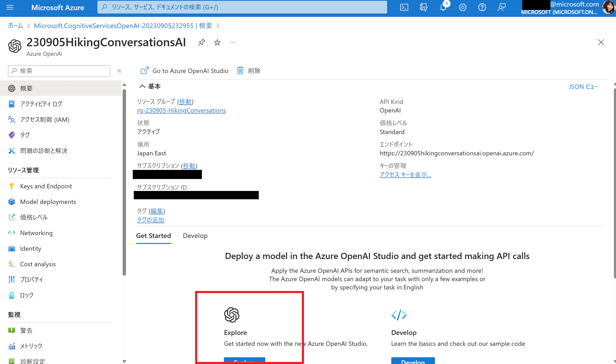Click the タグの追加 link
The height and width of the screenshot is (364, 616).
[151, 220]
